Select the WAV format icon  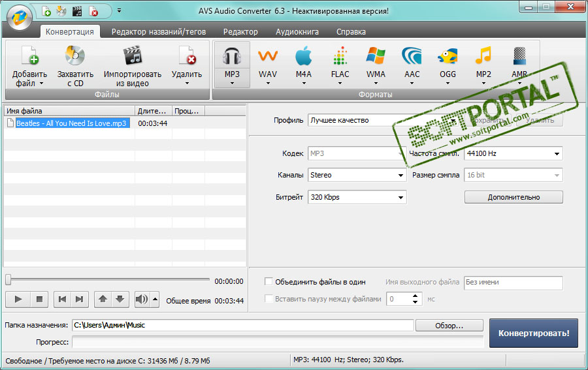coord(268,57)
